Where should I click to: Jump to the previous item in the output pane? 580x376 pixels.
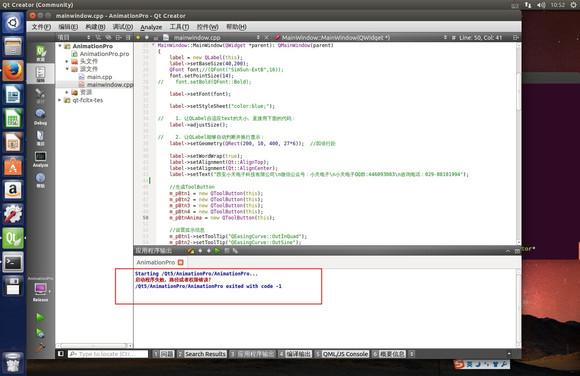200,251
